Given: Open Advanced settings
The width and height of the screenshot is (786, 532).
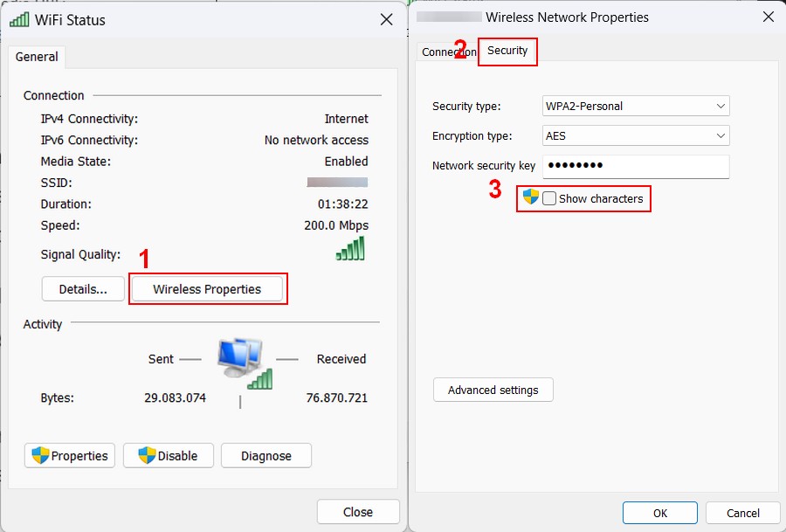Looking at the screenshot, I should (x=493, y=390).
